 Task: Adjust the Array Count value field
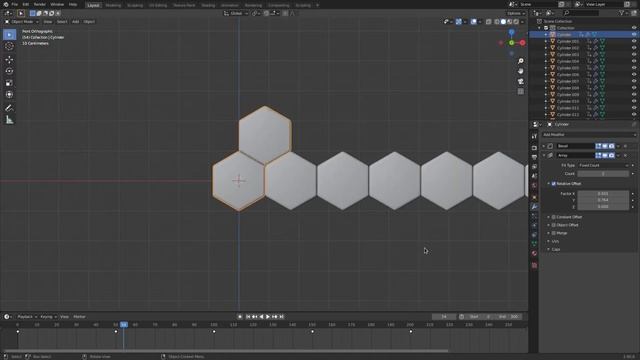pos(603,174)
